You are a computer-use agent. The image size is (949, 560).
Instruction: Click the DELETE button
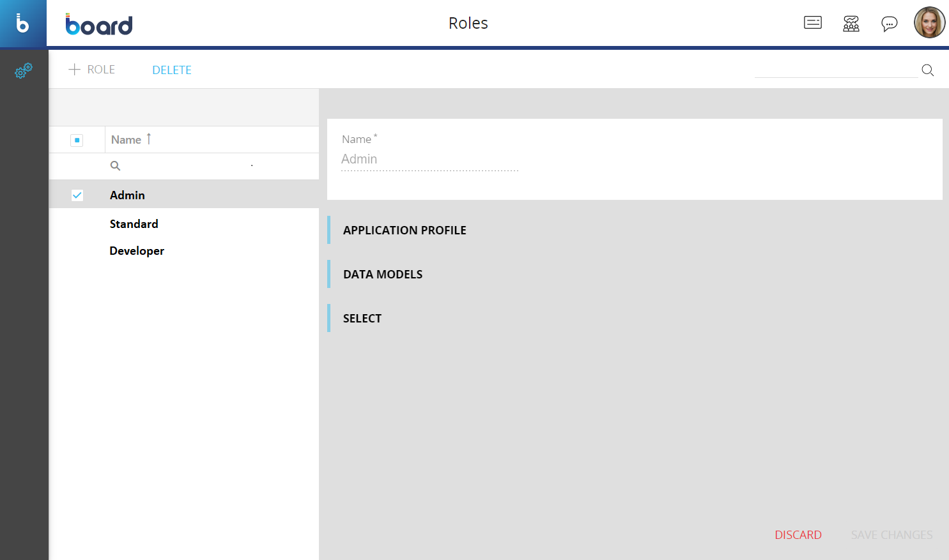point(172,70)
